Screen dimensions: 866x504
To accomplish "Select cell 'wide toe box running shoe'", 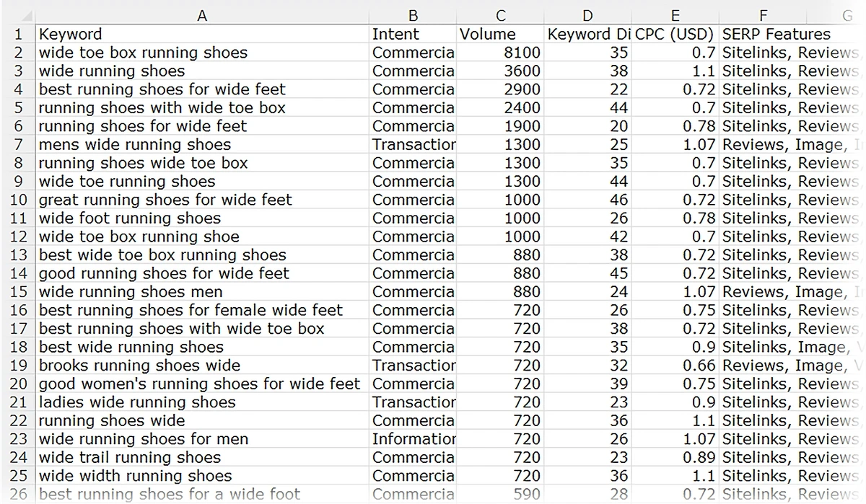I will coord(202,236).
